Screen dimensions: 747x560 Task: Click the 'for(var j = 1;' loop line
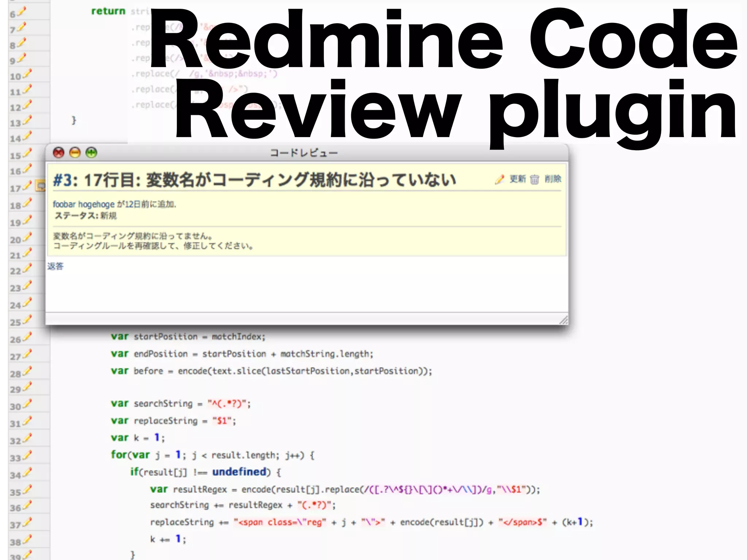pos(213,455)
